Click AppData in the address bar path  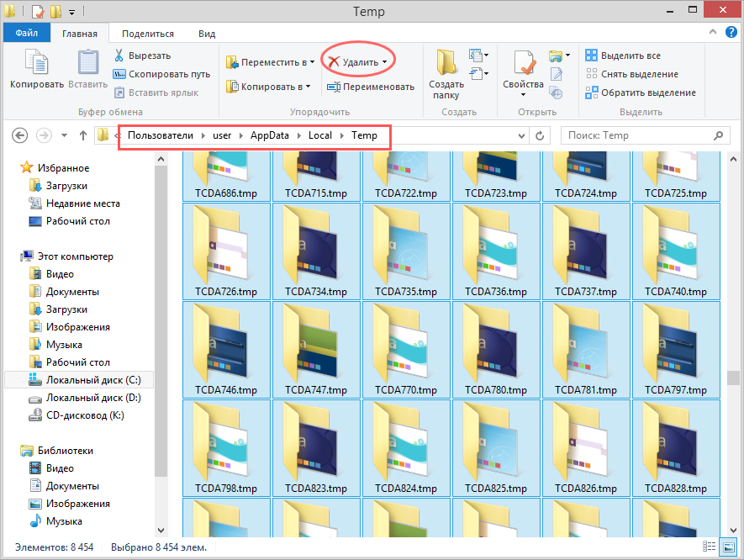[270, 135]
